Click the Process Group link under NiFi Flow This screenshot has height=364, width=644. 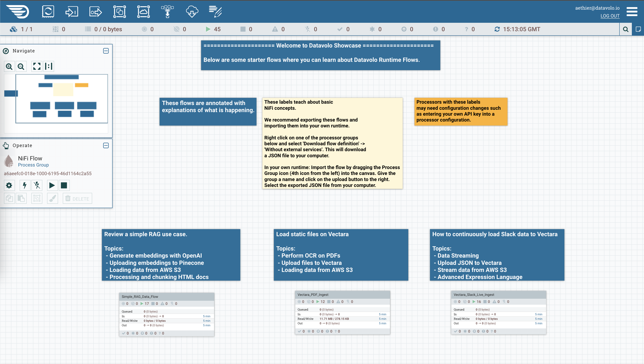pos(33,165)
